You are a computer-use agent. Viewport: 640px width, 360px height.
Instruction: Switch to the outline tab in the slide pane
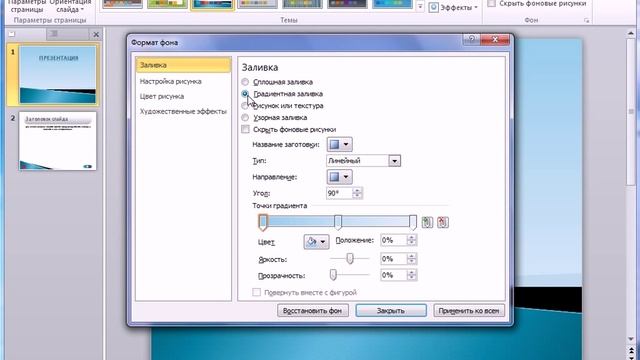[53, 34]
